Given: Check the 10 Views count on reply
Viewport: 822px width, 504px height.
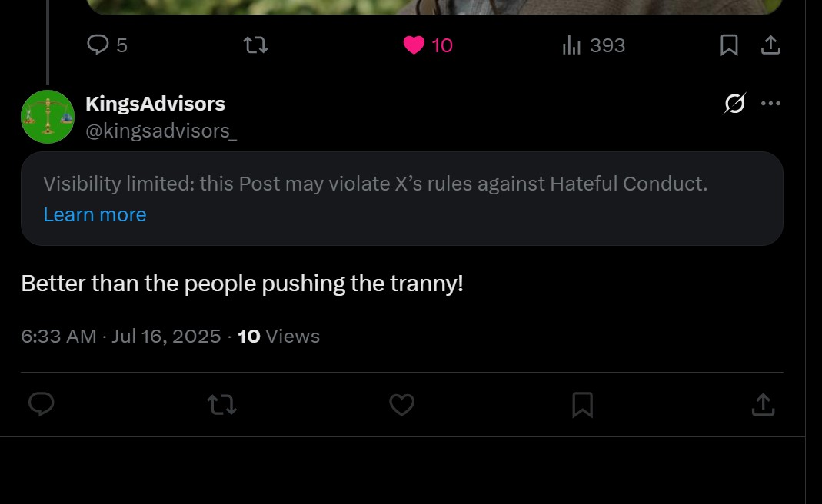Looking at the screenshot, I should point(279,337).
